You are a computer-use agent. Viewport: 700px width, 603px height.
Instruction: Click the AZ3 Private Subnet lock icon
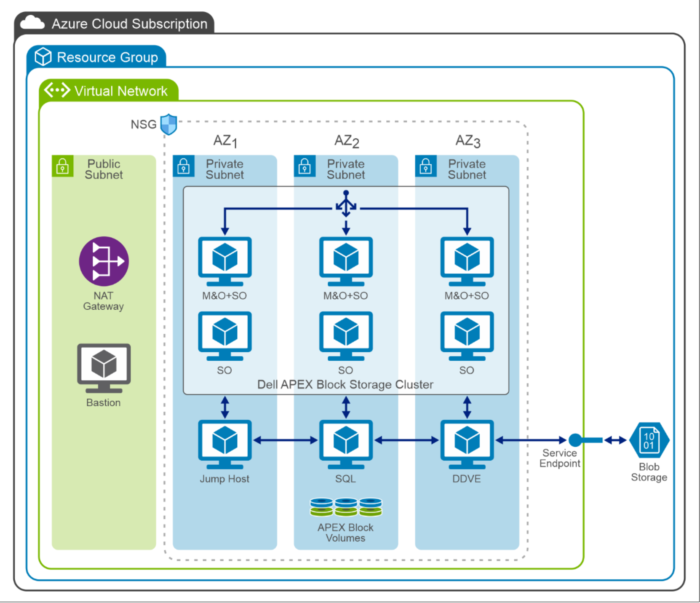[x=426, y=166]
